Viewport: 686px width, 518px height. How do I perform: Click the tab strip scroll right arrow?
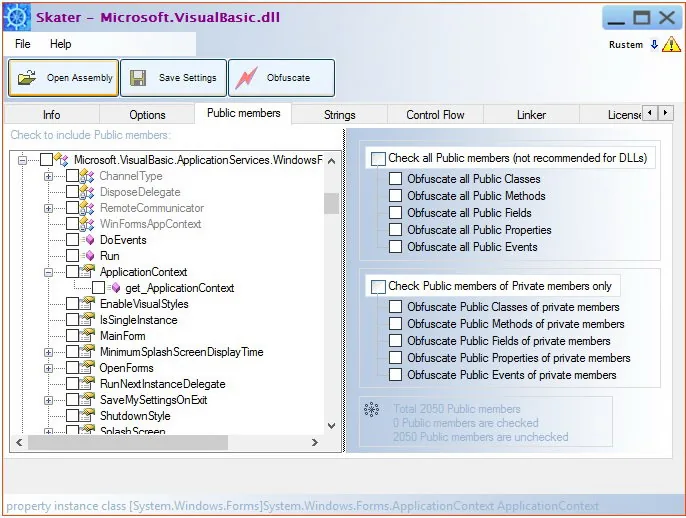666,113
